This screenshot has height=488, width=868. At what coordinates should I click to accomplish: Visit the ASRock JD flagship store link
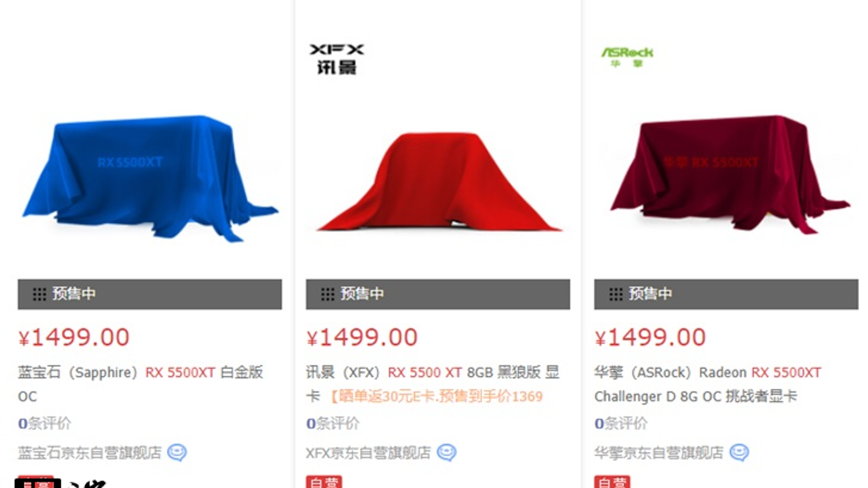(x=659, y=453)
